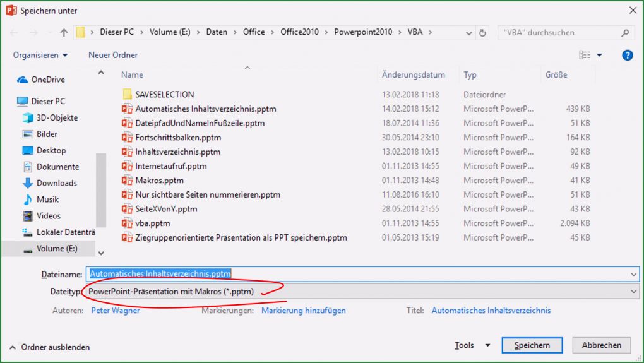Open the Organisieren dropdown menu
The width and height of the screenshot is (644, 363).
tap(40, 55)
